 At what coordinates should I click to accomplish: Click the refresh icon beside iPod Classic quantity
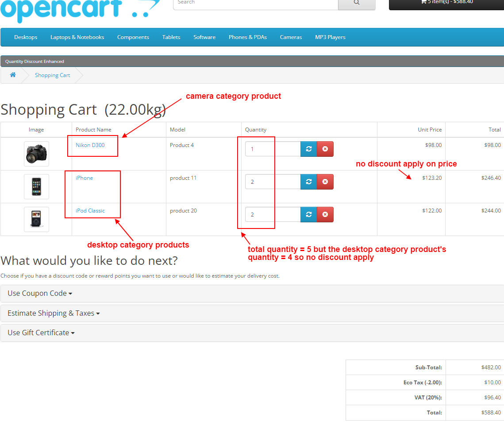tap(308, 214)
